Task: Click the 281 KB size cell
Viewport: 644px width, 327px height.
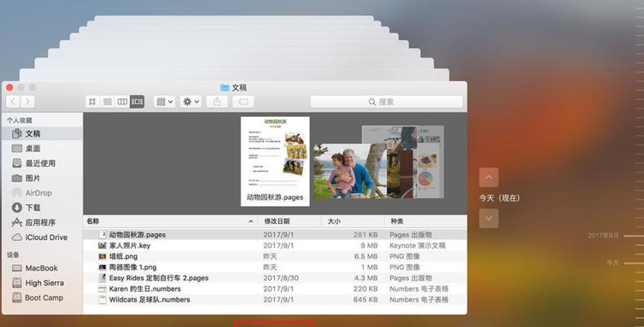Action: click(x=366, y=235)
